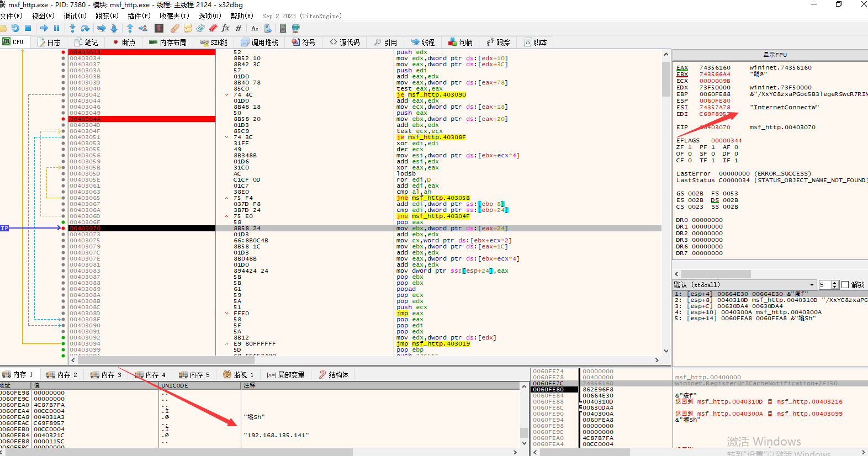
Task: Switch to the 线程 tab
Action: click(x=423, y=43)
